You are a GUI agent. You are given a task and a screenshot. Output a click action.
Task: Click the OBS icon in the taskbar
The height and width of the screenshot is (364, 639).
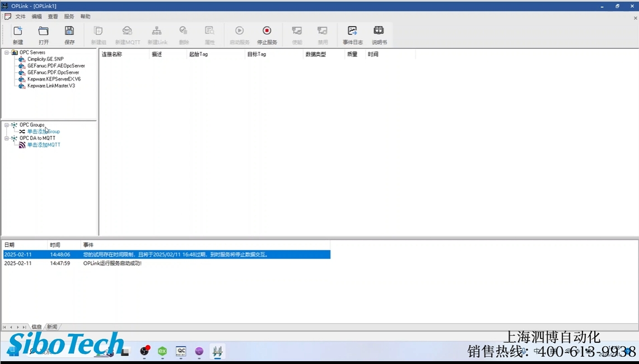coord(144,351)
